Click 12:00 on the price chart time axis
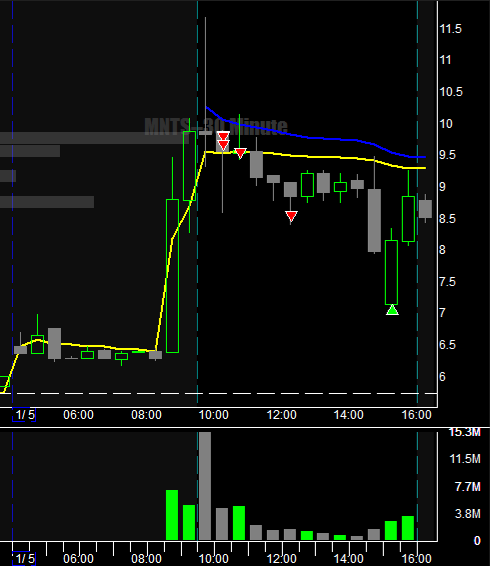 pos(282,415)
